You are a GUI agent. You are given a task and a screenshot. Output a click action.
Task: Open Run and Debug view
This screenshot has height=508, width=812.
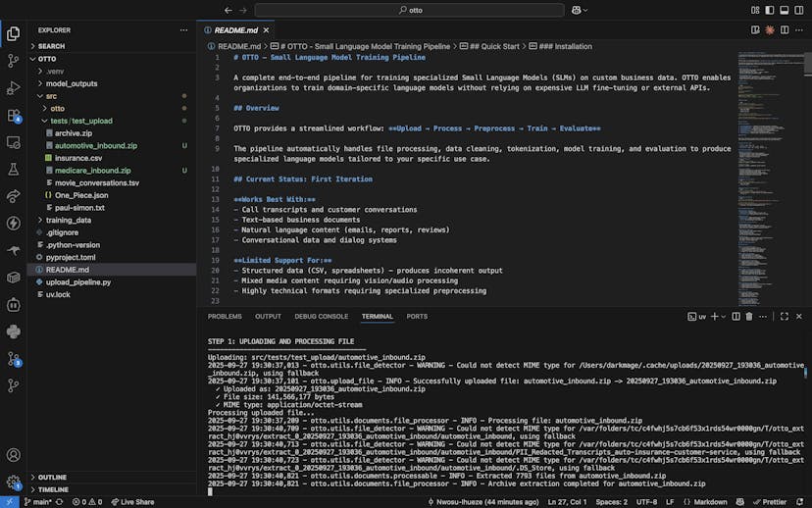(13, 88)
